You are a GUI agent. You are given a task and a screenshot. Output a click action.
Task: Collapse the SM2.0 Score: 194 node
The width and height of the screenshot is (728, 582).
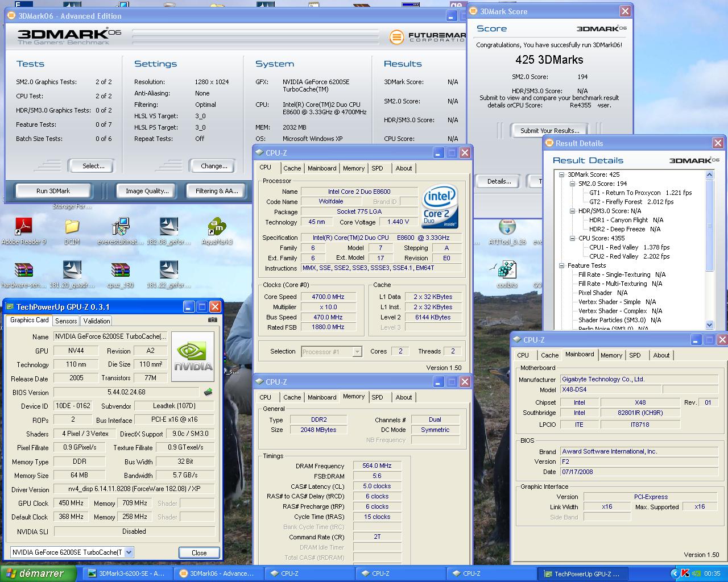[572, 184]
